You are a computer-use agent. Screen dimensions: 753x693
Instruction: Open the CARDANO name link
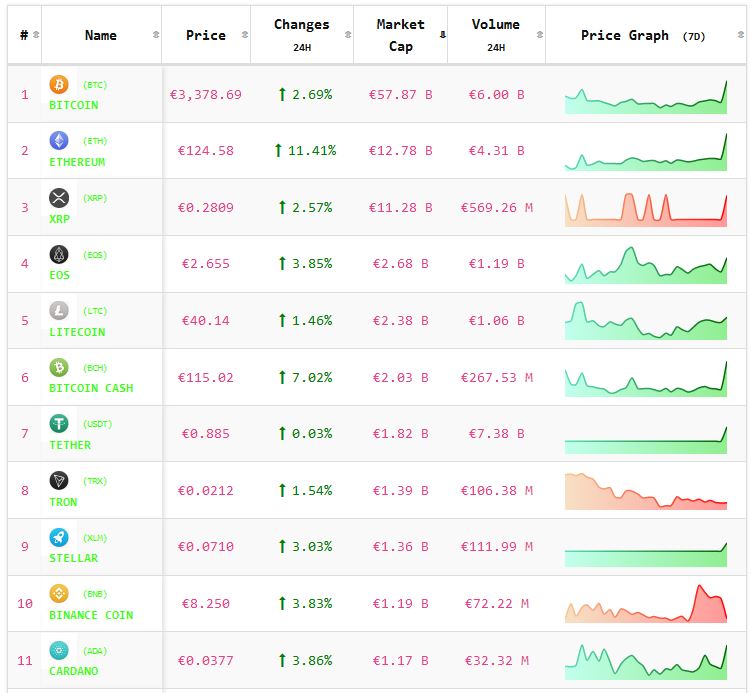point(74,671)
